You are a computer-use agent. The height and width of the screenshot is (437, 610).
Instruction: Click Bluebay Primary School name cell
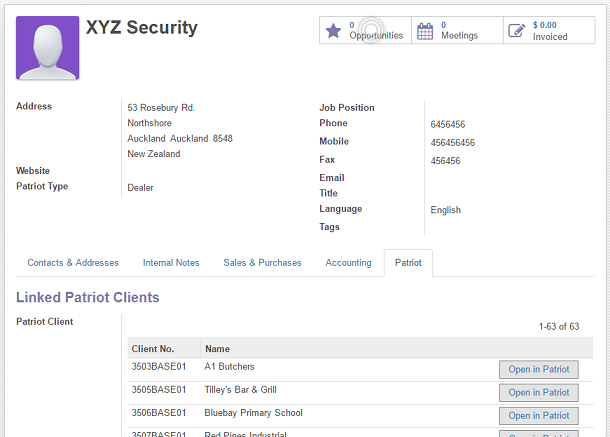coord(253,413)
